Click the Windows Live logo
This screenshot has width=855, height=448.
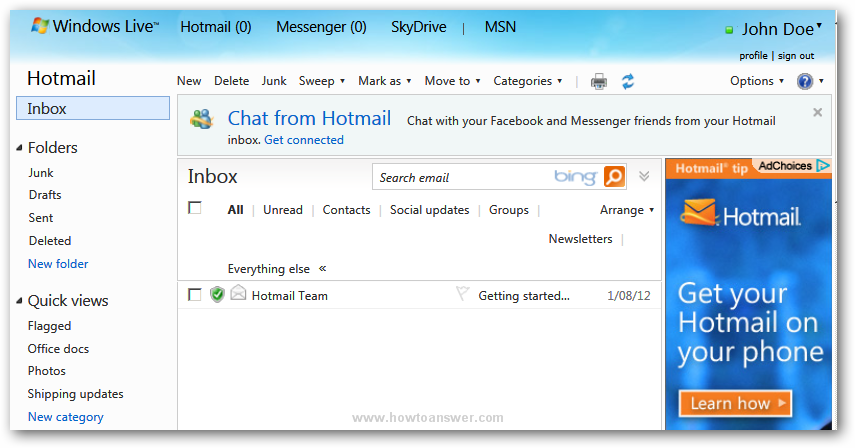(x=95, y=26)
